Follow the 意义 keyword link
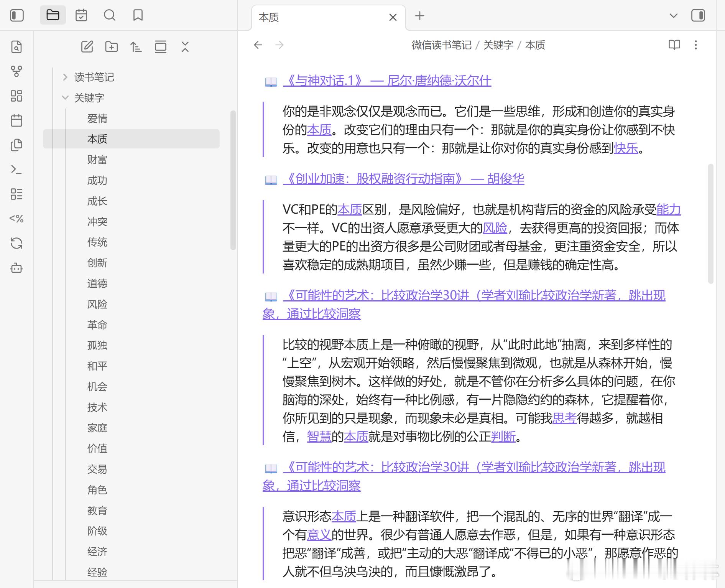 (x=319, y=535)
